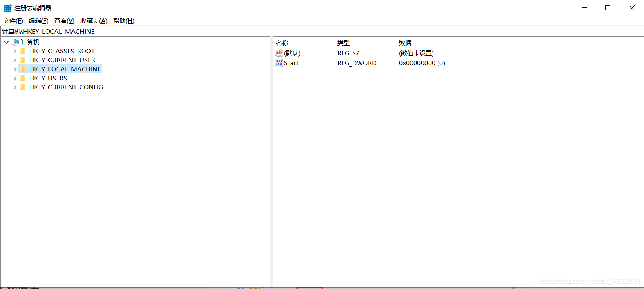Open the 帮助(H) menu
This screenshot has width=644, height=289.
(124, 21)
